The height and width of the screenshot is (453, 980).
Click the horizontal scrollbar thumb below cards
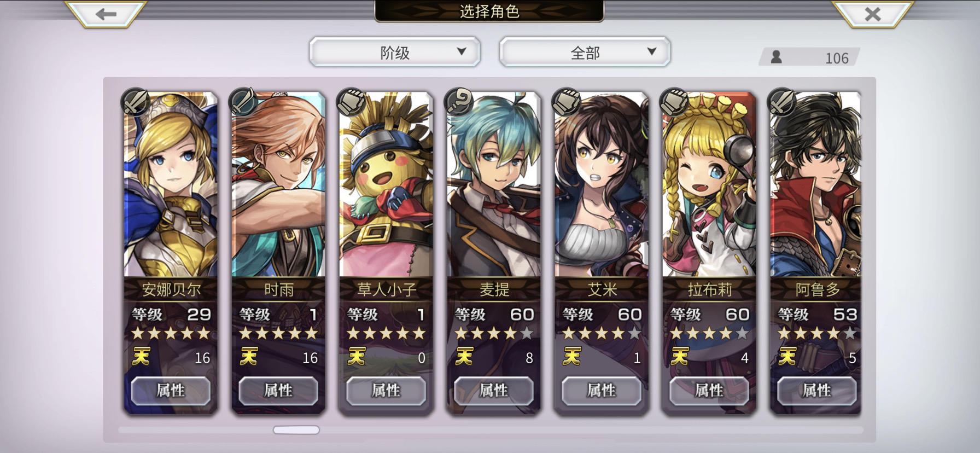pyautogui.click(x=296, y=430)
